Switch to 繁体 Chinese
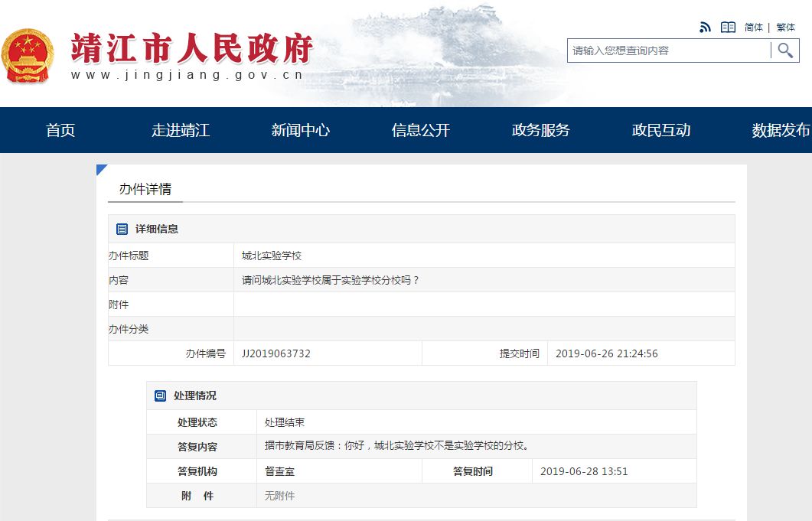The image size is (812, 521). tap(785, 28)
